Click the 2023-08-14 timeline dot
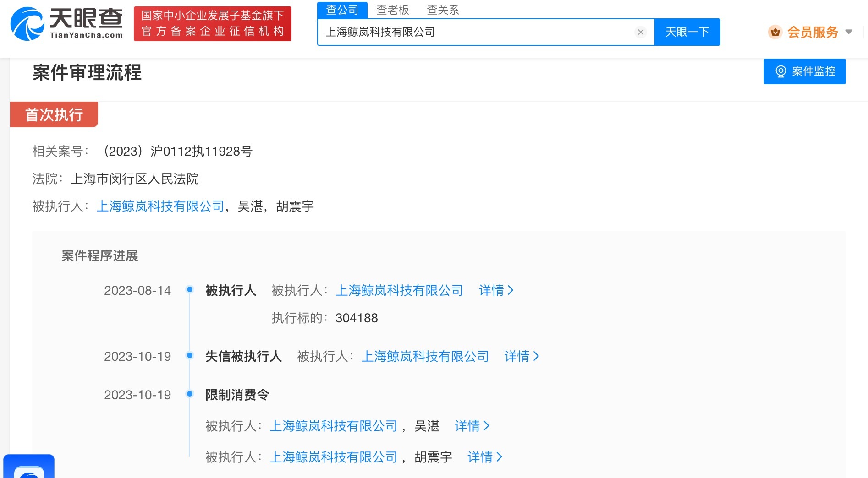Viewport: 868px width, 478px height. (x=190, y=289)
